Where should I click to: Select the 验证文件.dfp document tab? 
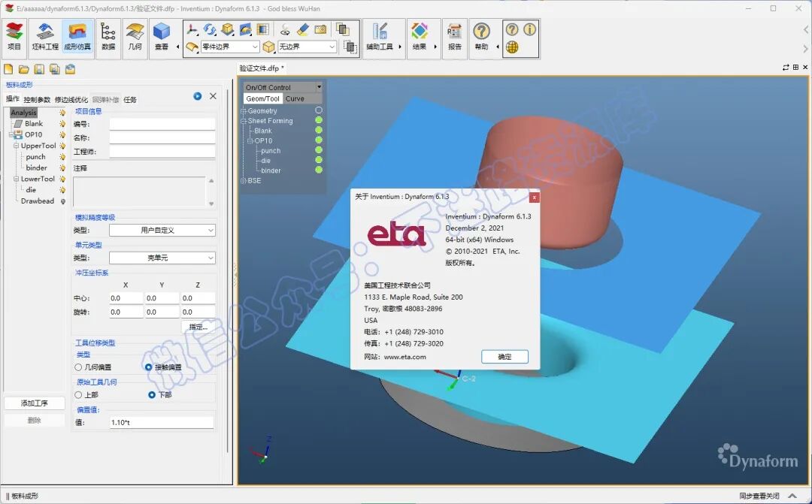click(x=261, y=68)
